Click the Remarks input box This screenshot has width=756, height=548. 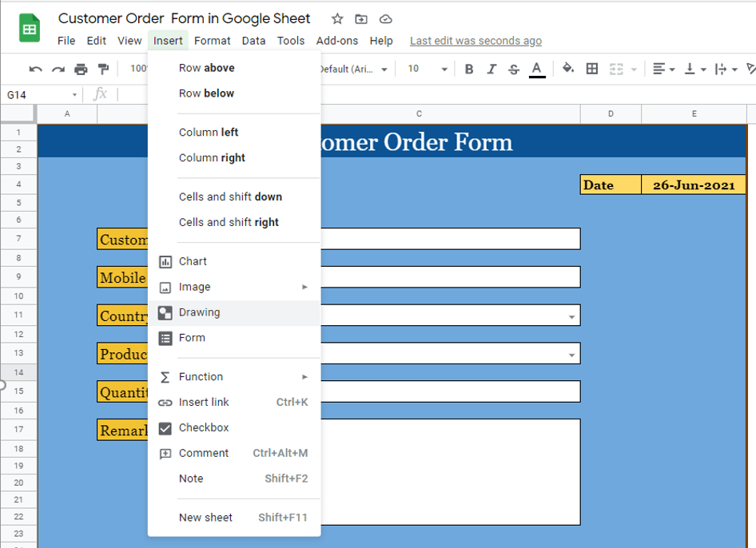[x=450, y=472]
